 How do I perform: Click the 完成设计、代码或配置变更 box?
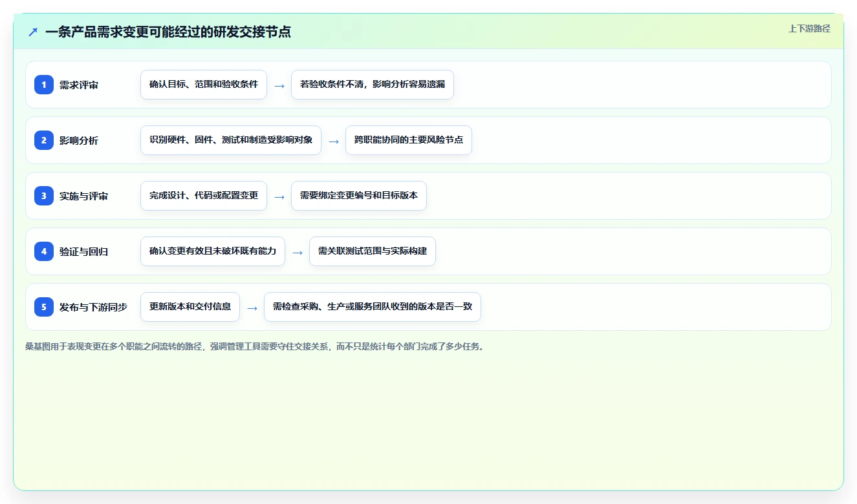pos(204,196)
